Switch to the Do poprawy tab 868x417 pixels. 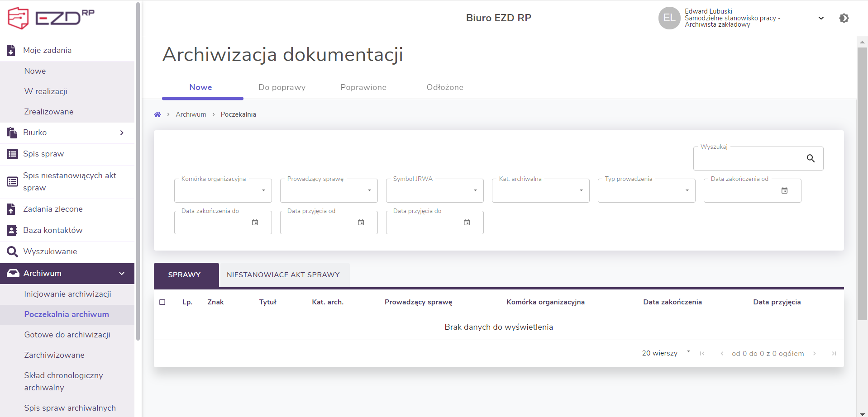coord(282,87)
